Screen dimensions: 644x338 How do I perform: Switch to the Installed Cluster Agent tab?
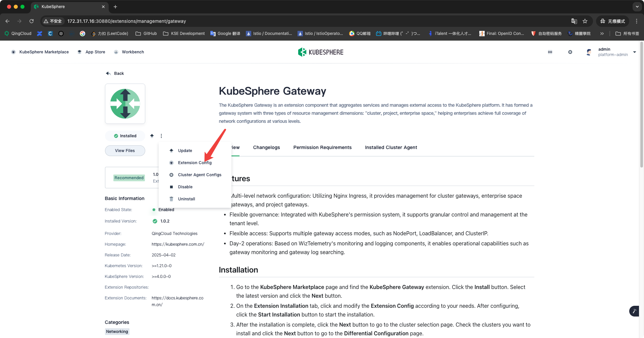pos(391,147)
